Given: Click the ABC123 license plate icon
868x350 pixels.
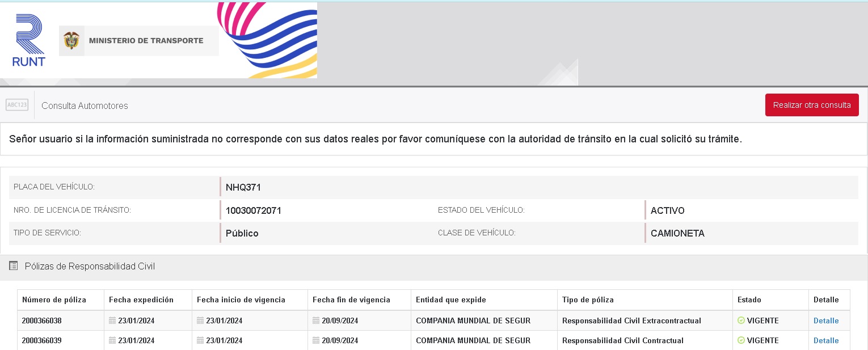Looking at the screenshot, I should pos(17,105).
